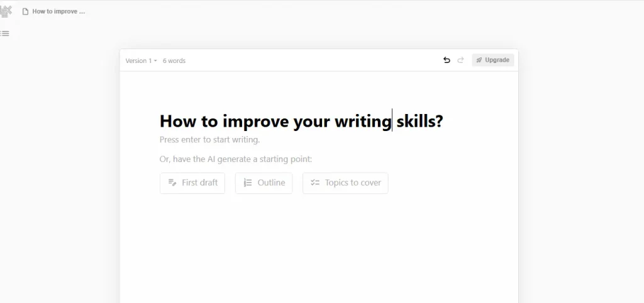Click the application logo icon
The image size is (644, 303).
[x=6, y=11]
